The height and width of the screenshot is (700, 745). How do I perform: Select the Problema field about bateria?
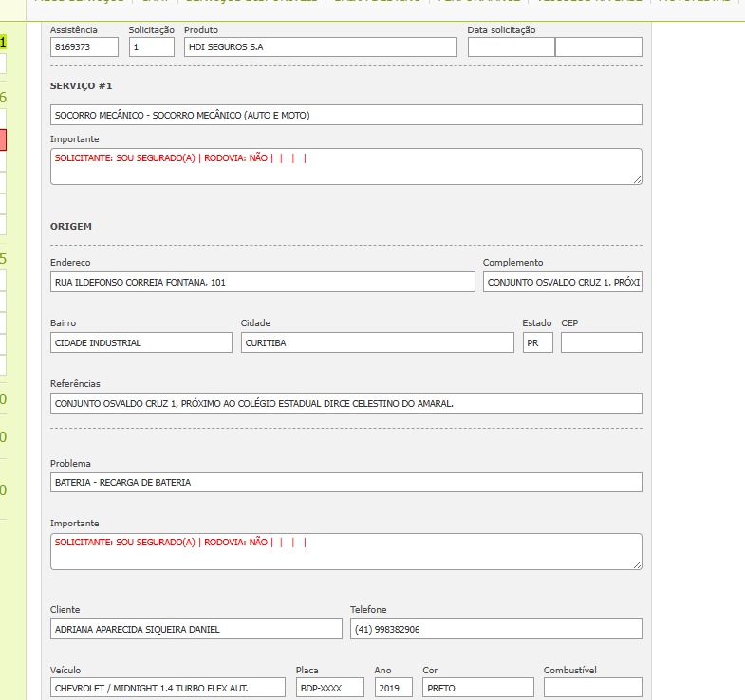[345, 482]
